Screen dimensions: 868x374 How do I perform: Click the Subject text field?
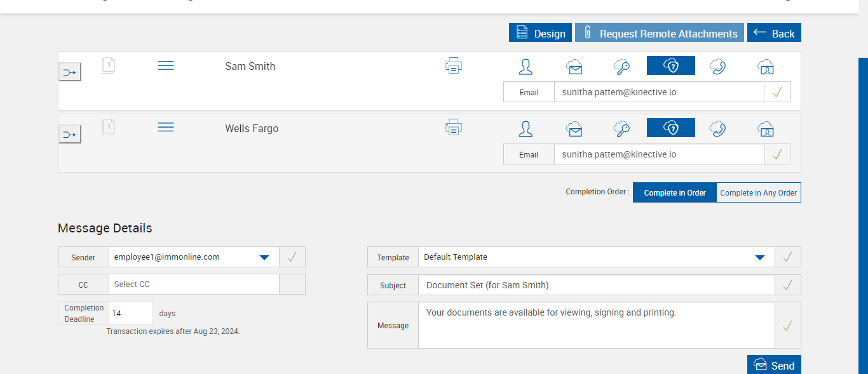coord(596,285)
